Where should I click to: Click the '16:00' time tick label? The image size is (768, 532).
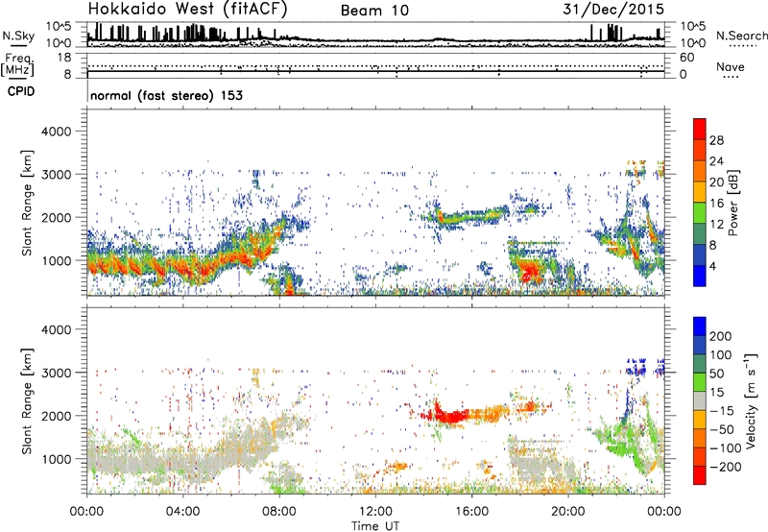click(x=471, y=512)
